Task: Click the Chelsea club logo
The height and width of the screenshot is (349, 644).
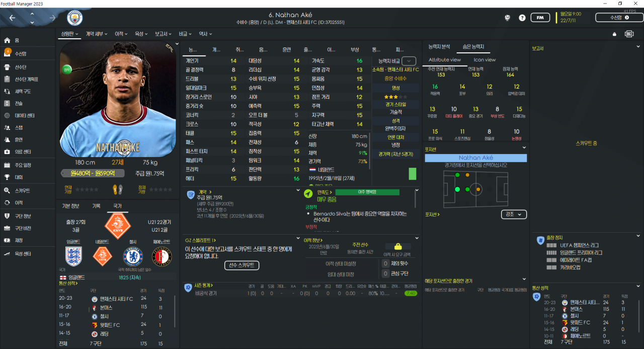Action: (x=133, y=256)
